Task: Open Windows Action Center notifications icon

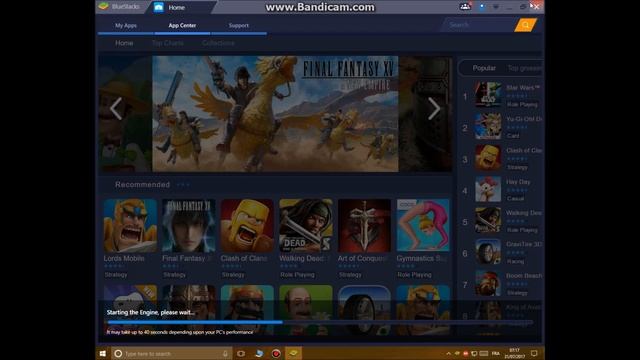Action: click(534, 353)
